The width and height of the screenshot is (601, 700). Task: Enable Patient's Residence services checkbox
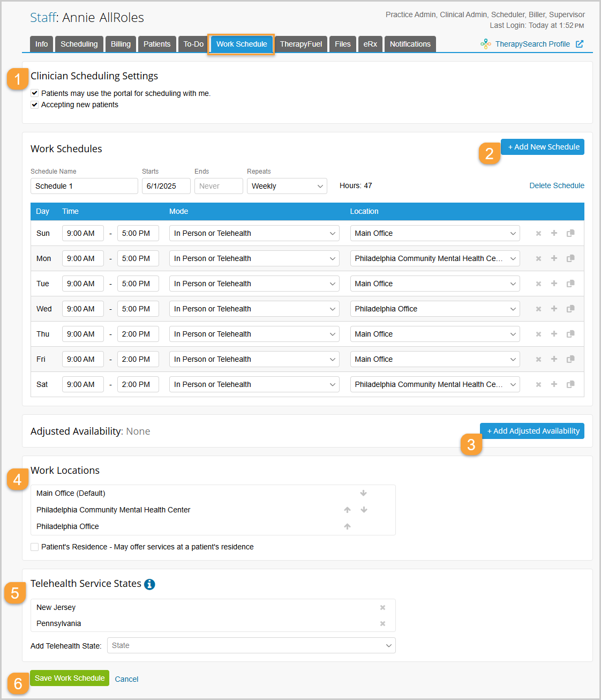[35, 547]
